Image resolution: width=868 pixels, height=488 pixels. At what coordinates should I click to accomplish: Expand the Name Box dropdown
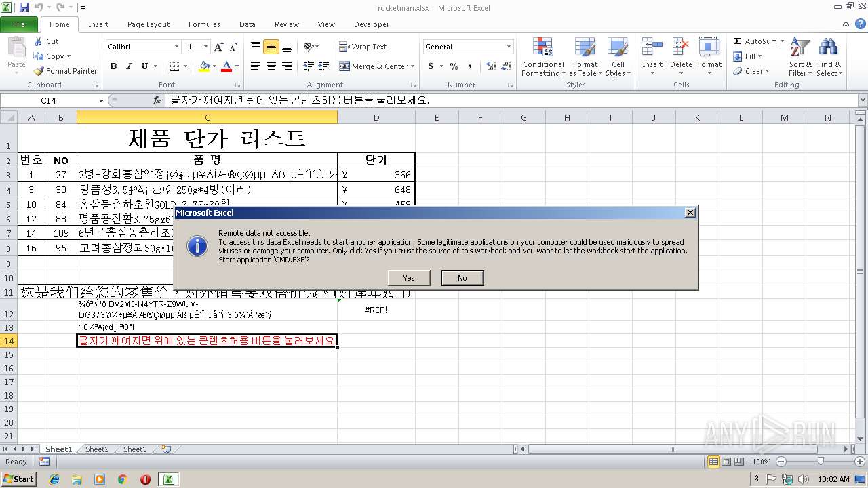102,100
